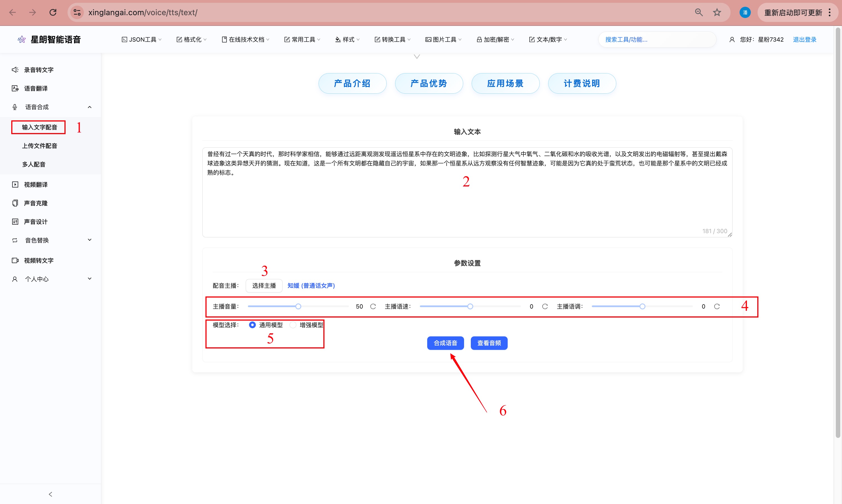Click the 语音翻译 sidebar icon
The width and height of the screenshot is (842, 504).
[x=15, y=88]
